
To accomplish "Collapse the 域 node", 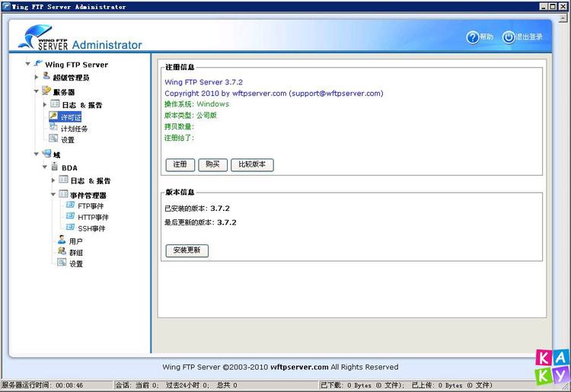I will coord(36,154).
